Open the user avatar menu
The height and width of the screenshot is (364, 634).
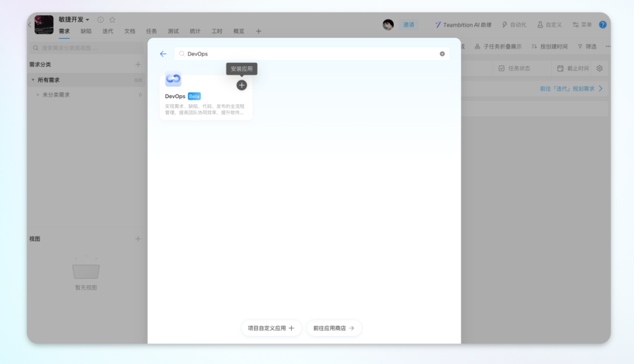point(388,25)
